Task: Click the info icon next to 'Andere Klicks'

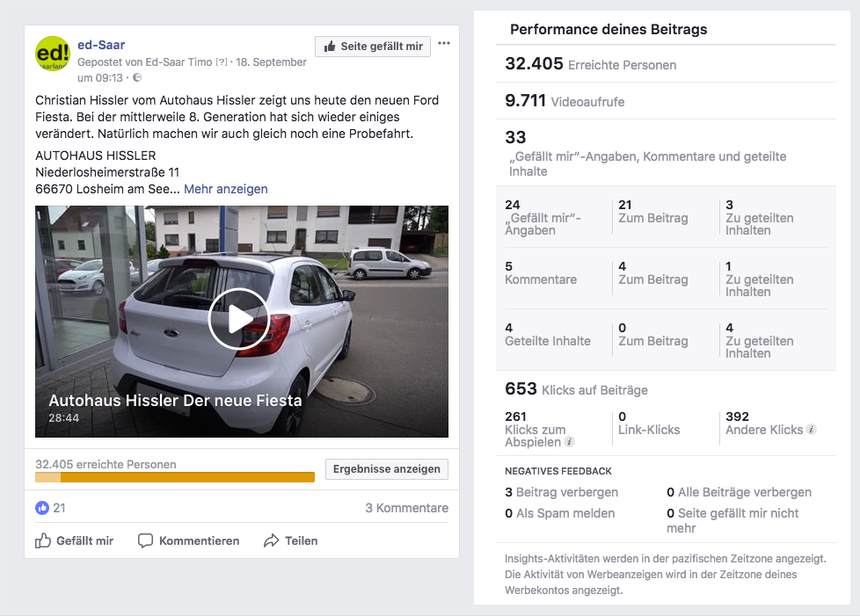Action: (812, 430)
